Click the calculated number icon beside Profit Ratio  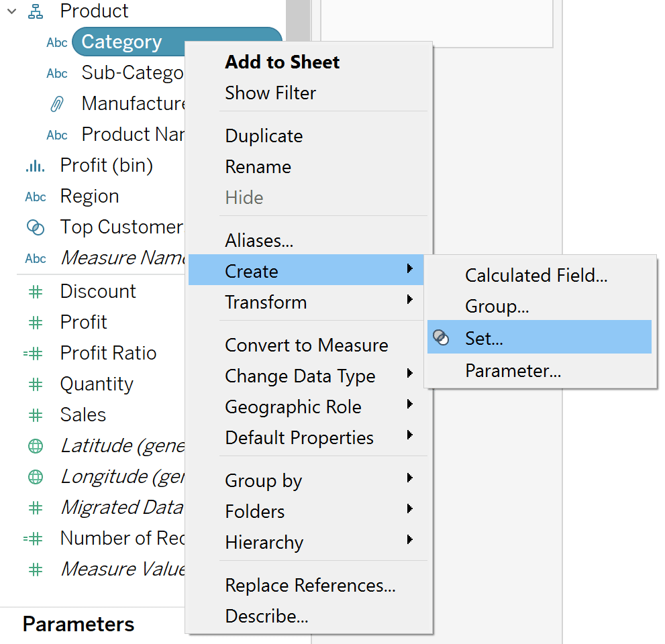pyautogui.click(x=33, y=353)
